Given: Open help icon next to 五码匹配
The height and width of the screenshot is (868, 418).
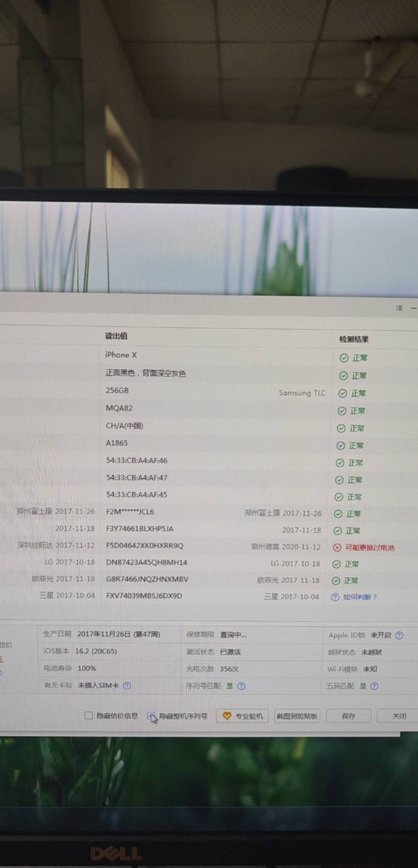Looking at the screenshot, I should tap(374, 686).
